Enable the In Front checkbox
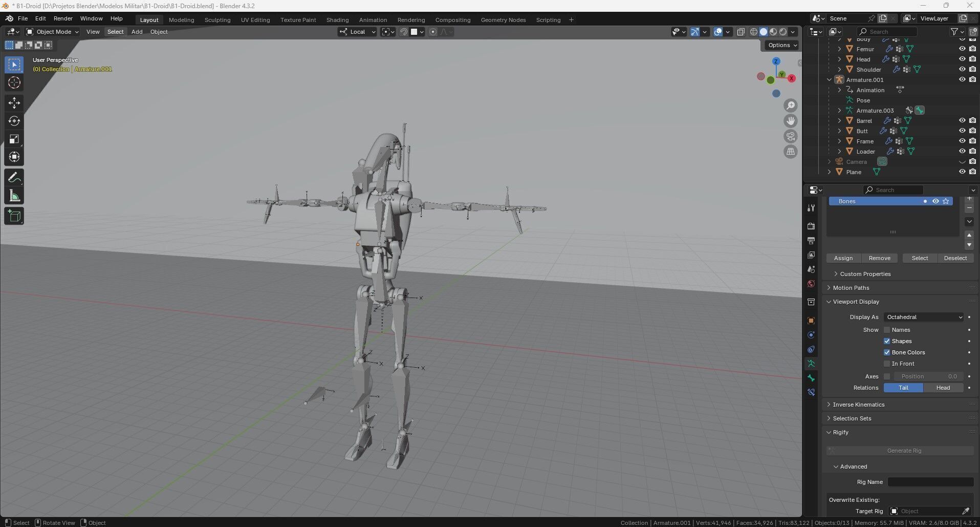Image resolution: width=980 pixels, height=527 pixels. point(887,364)
